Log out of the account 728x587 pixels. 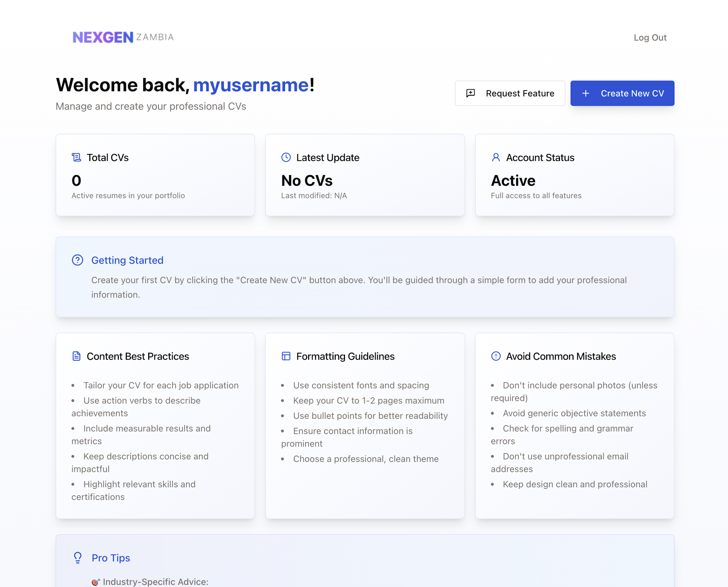(650, 38)
